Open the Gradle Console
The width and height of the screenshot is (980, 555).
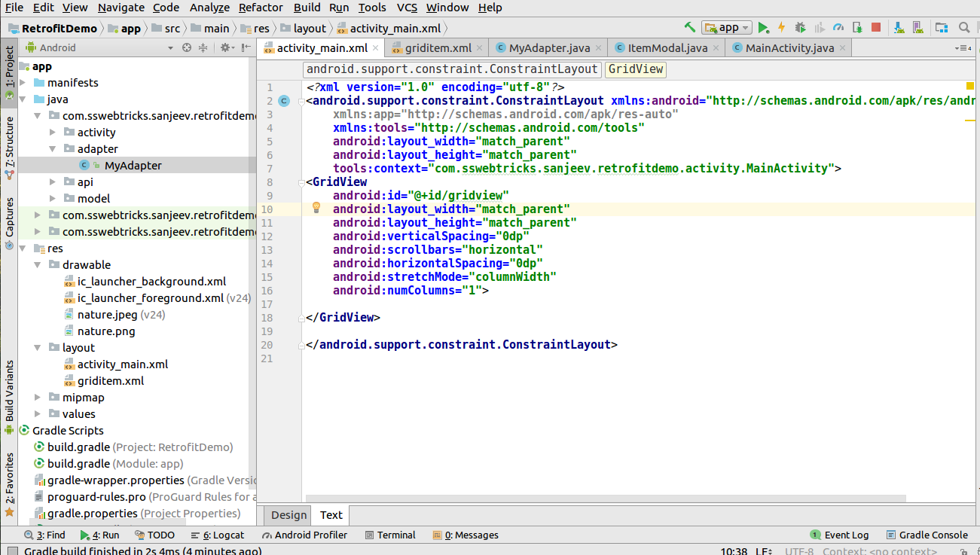click(927, 535)
